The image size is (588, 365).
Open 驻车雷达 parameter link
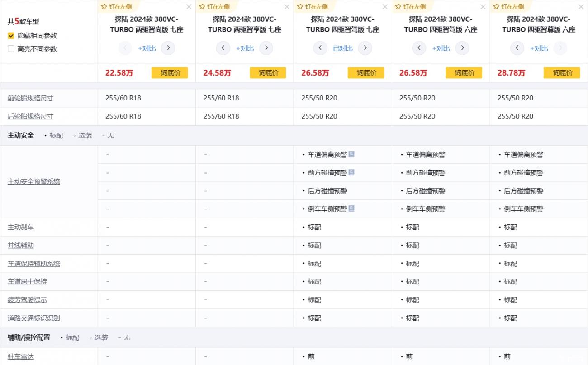click(21, 356)
